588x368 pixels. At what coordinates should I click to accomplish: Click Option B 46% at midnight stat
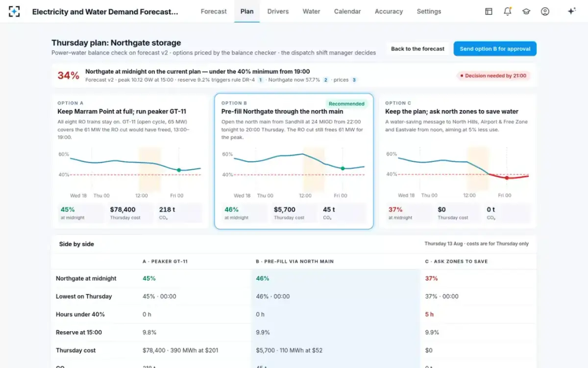pos(245,213)
